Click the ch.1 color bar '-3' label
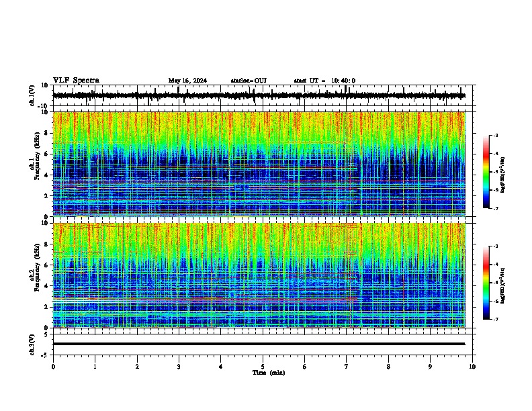The width and height of the screenshot is (532, 411). pos(496,136)
